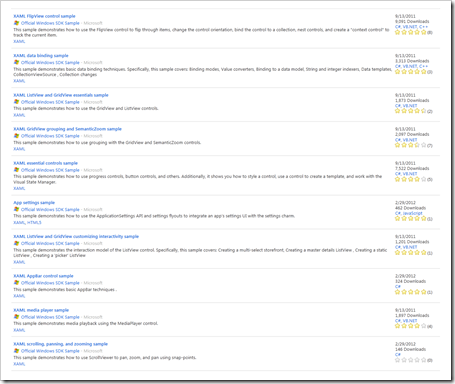Click the C# language link for AppBar control sample
455x384 pixels.
398,286
